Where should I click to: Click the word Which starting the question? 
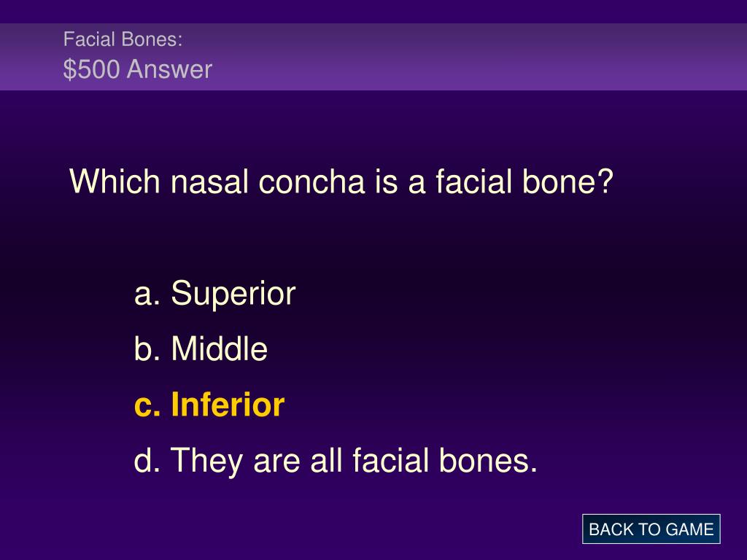click(x=115, y=182)
